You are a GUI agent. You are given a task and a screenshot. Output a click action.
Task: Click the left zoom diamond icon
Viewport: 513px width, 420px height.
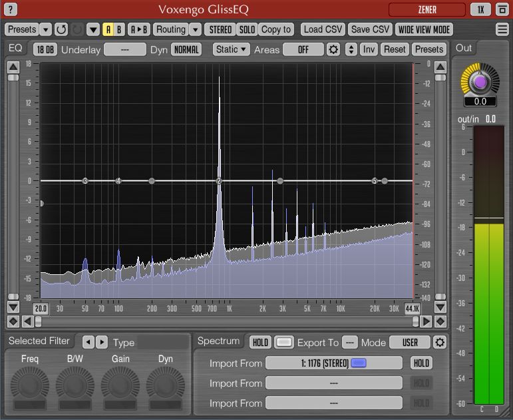click(13, 321)
